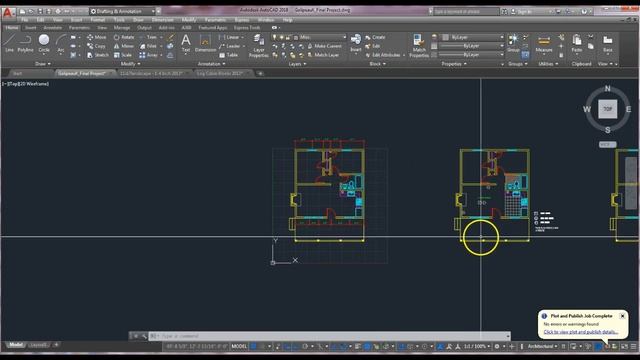
Task: Click the Match Properties tool
Action: pyautogui.click(x=419, y=46)
